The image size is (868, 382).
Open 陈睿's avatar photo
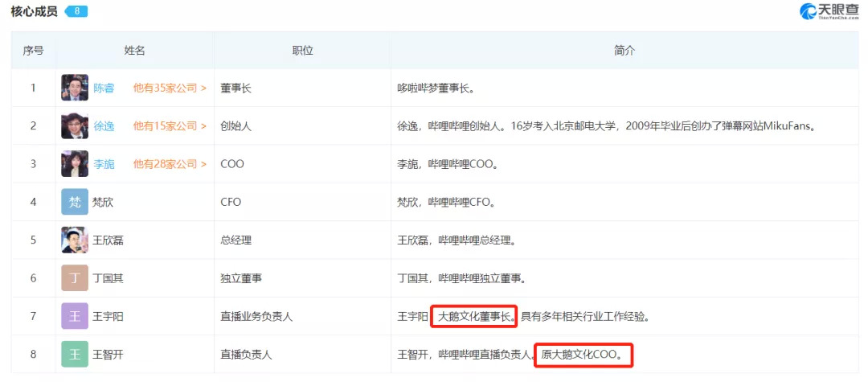point(74,88)
